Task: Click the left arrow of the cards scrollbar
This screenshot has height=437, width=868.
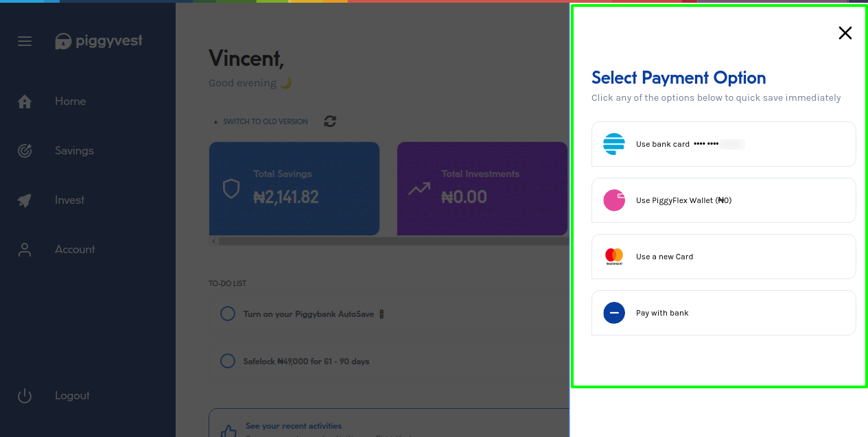Action: click(213, 241)
